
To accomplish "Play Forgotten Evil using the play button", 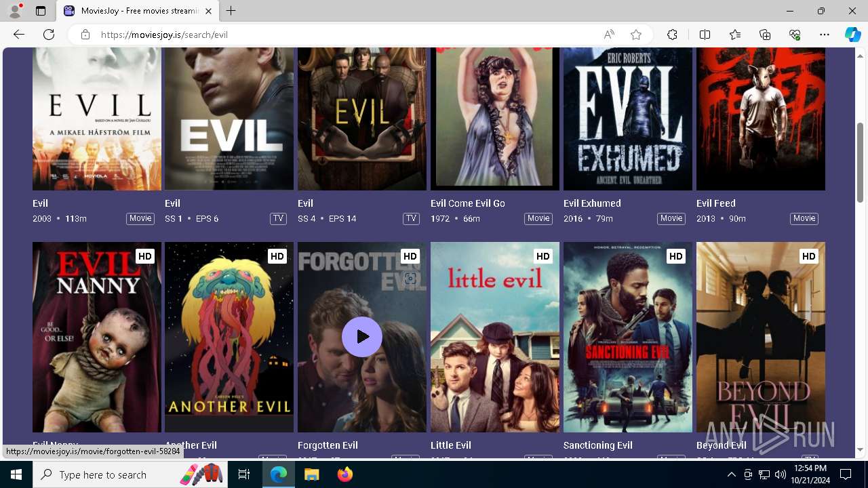I will 362,337.
